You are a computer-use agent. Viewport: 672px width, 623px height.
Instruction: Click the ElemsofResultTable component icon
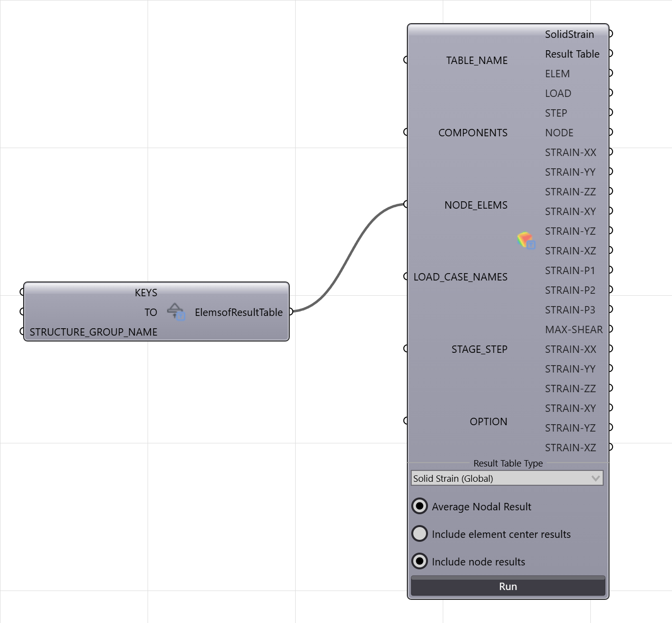pos(176,311)
